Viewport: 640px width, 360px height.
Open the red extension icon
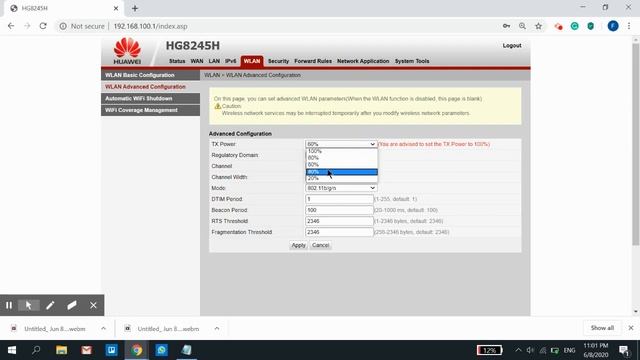tap(558, 26)
